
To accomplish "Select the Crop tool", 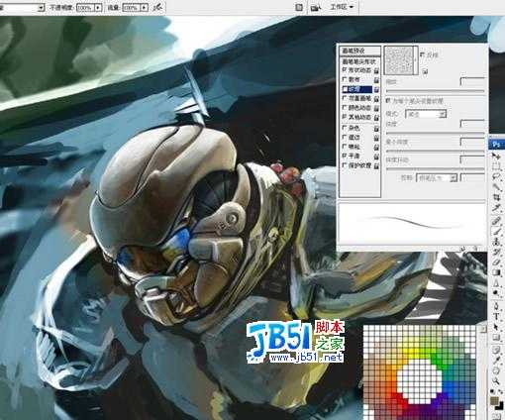I will pyautogui.click(x=497, y=197).
